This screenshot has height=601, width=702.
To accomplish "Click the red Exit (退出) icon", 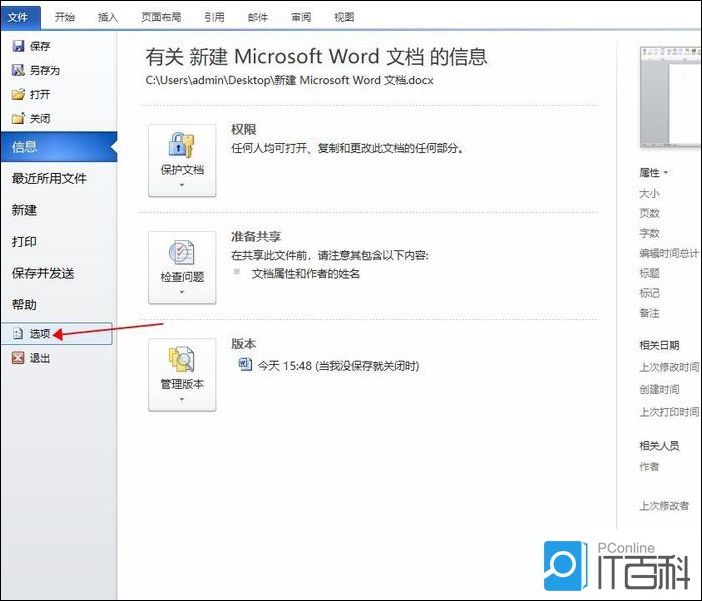I will 18,358.
